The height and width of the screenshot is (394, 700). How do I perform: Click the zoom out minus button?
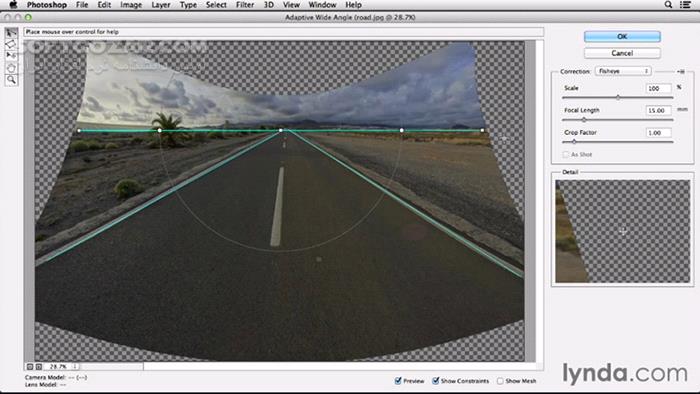30,366
